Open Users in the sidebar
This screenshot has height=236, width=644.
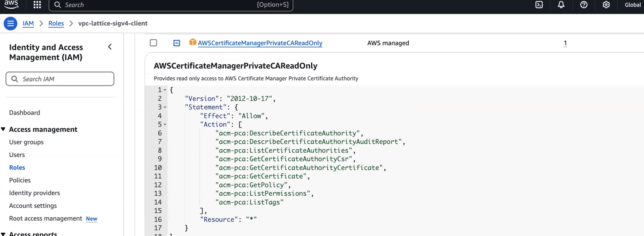pyautogui.click(x=17, y=155)
